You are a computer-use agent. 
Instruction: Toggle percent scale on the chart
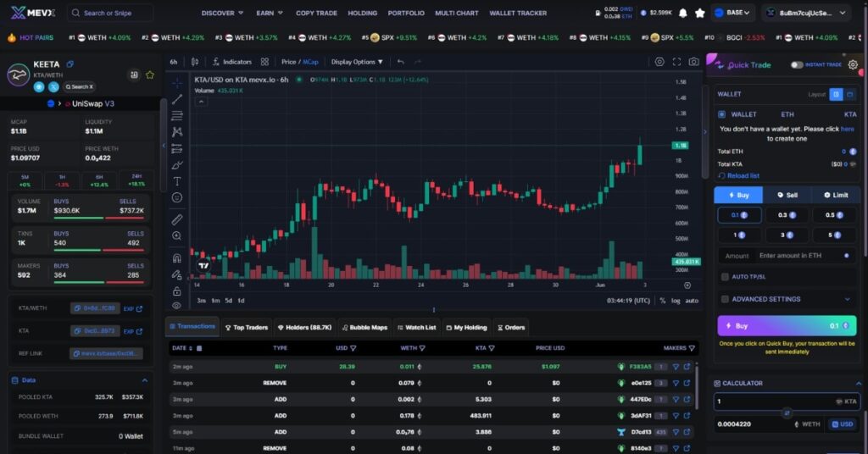(662, 301)
